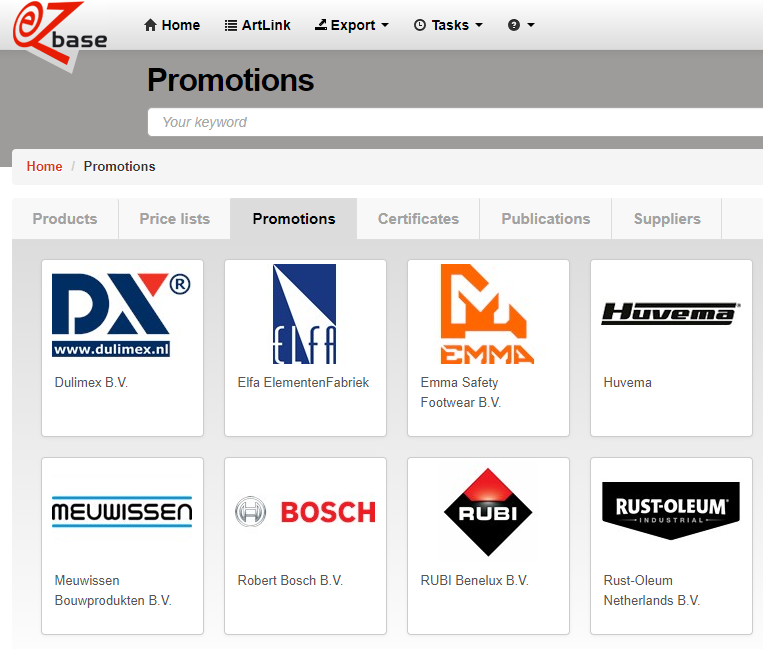Open Meuwissen Bouwprodukten B.V. name

pyautogui.click(x=113, y=590)
